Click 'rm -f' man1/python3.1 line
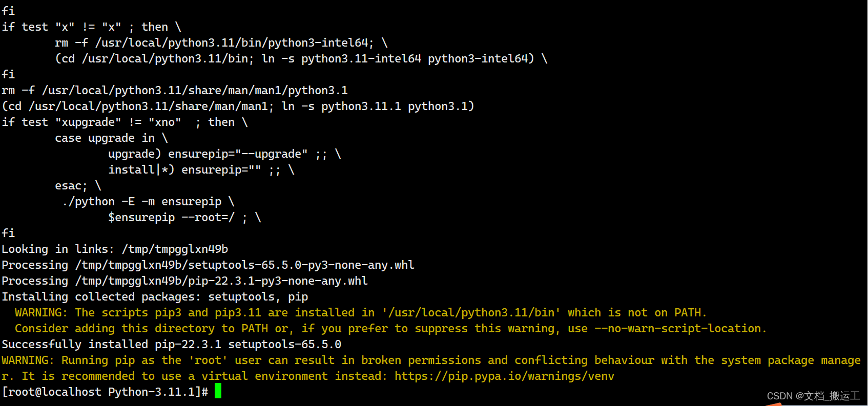The width and height of the screenshot is (868, 406). pyautogui.click(x=175, y=91)
